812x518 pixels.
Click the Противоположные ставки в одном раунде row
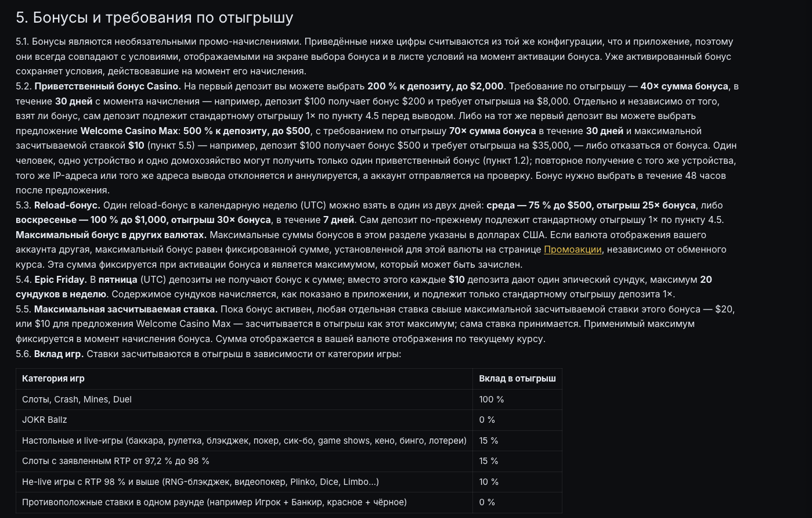[x=289, y=502]
